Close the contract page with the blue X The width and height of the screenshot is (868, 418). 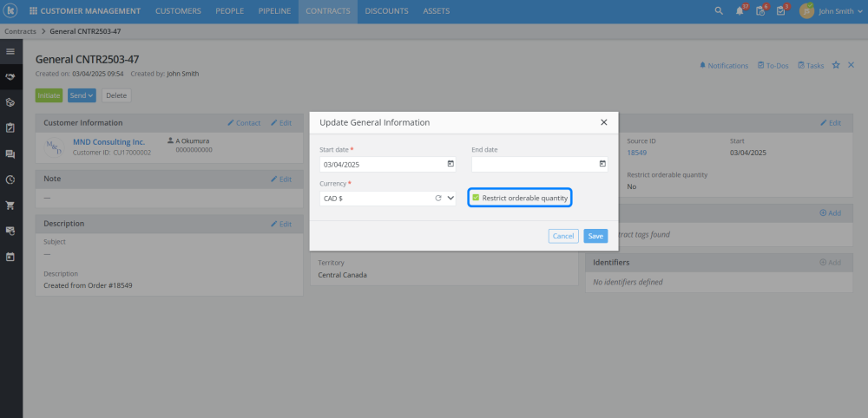click(852, 65)
